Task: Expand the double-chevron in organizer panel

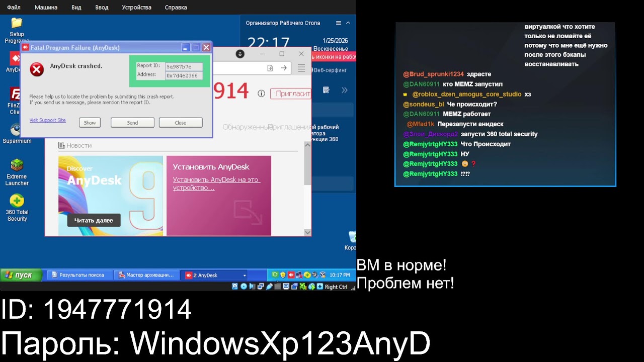Action: tap(345, 90)
